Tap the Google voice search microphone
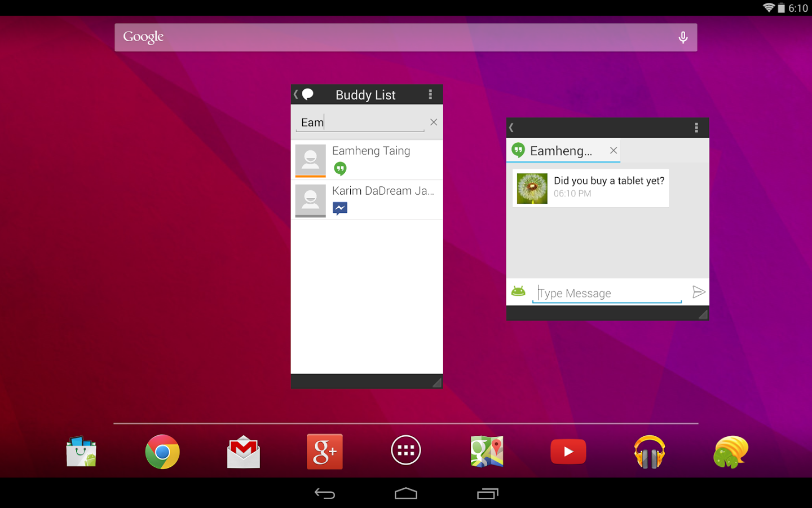812x508 pixels. [683, 37]
